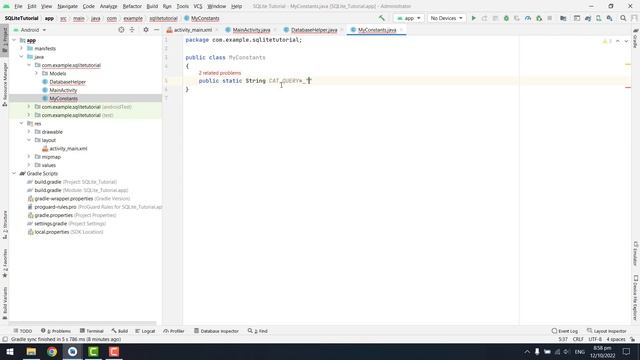Open the SDK Manager icon
The image size is (640, 360).
[x=609, y=18]
